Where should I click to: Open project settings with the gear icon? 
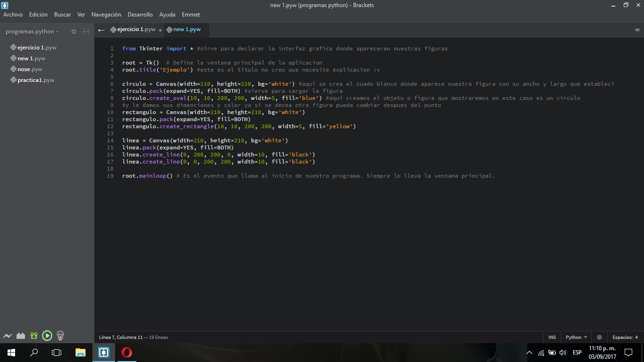(x=74, y=32)
